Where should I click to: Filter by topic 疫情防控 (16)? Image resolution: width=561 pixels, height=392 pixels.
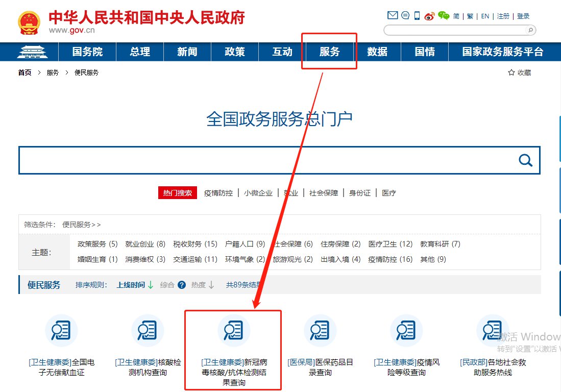pos(391,259)
